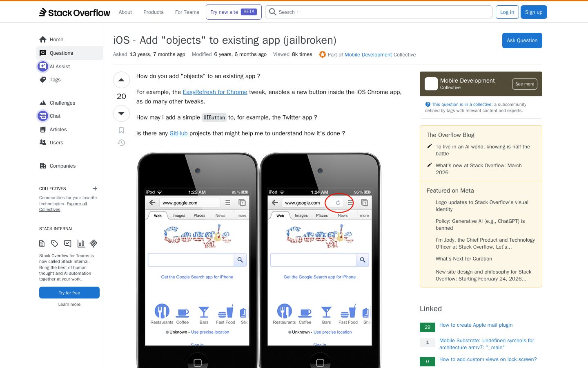
Task: Open 'How to add custom views on lock screen?'
Action: click(488, 359)
